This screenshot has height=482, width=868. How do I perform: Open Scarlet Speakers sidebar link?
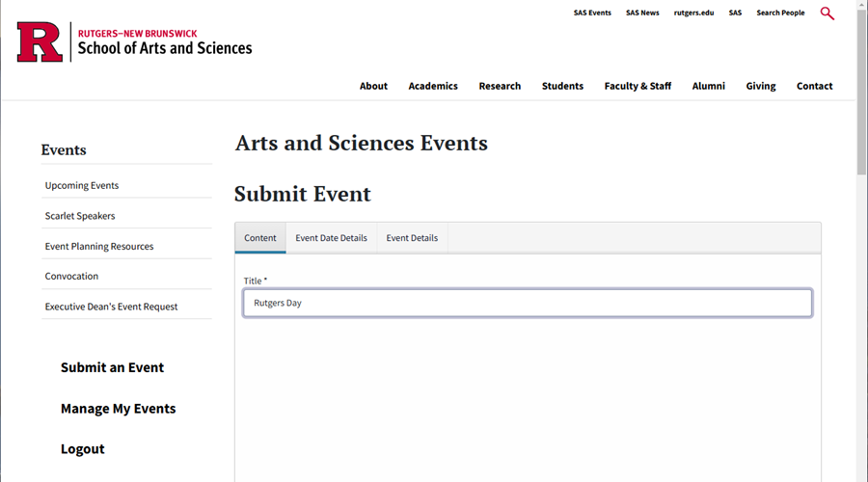pyautogui.click(x=80, y=216)
